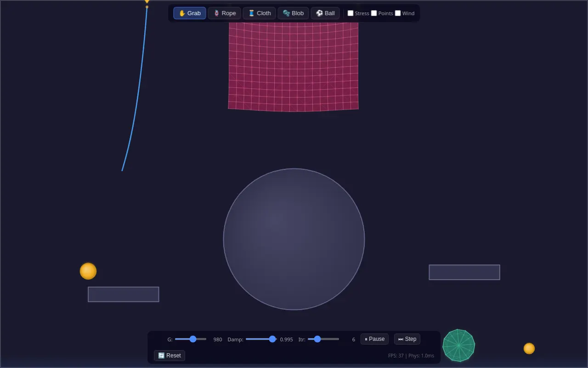Viewport: 588px width, 368px height.
Task: Reset the simulation
Action: 170,356
